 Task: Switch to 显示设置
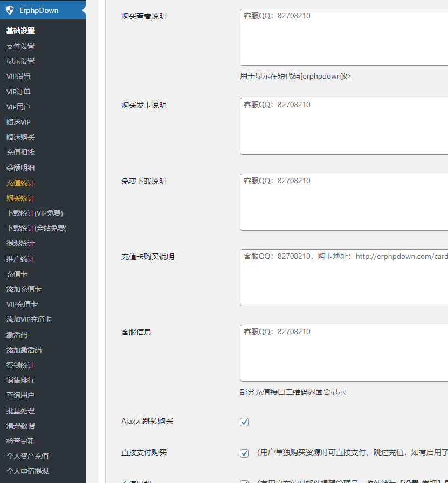click(x=20, y=61)
